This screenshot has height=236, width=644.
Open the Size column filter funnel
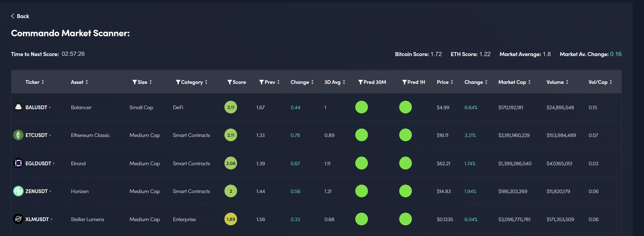click(x=135, y=82)
